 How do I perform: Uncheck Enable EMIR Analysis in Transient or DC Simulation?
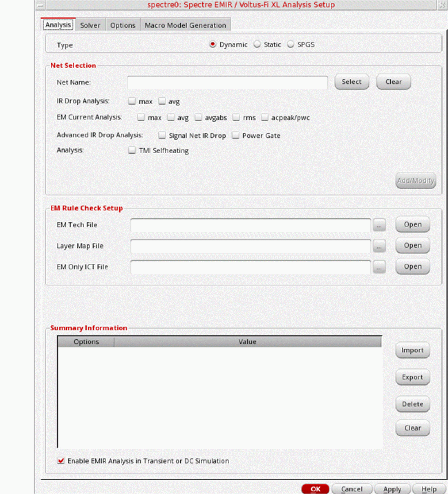point(61,461)
